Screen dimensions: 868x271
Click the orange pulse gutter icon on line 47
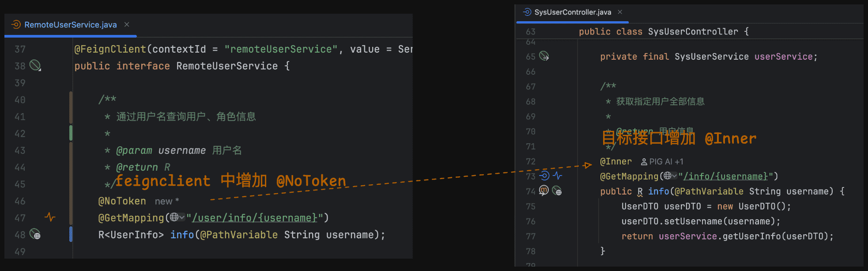coord(50,217)
